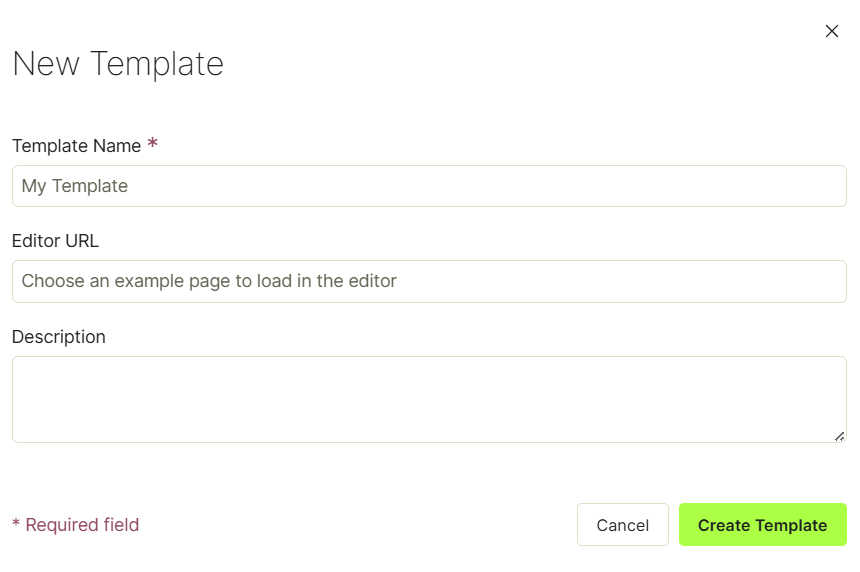The width and height of the screenshot is (860, 572).
Task: Click the My Template placeholder text
Action: (75, 186)
